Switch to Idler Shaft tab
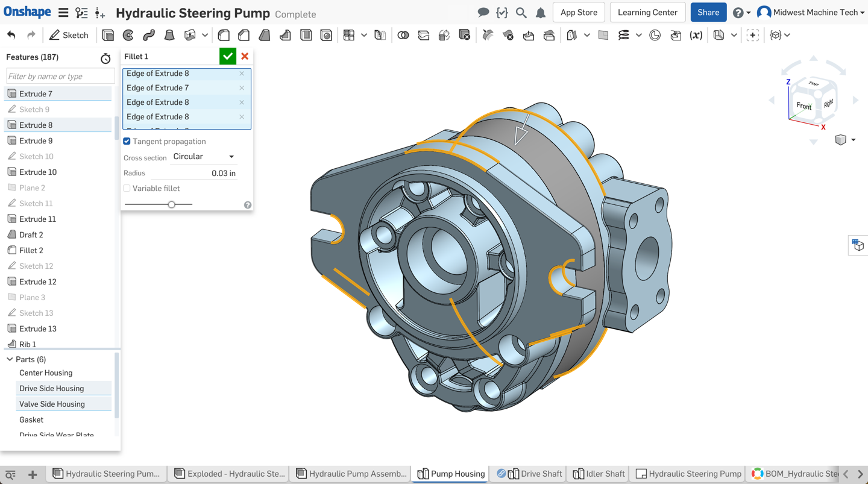The image size is (868, 484). point(599,474)
